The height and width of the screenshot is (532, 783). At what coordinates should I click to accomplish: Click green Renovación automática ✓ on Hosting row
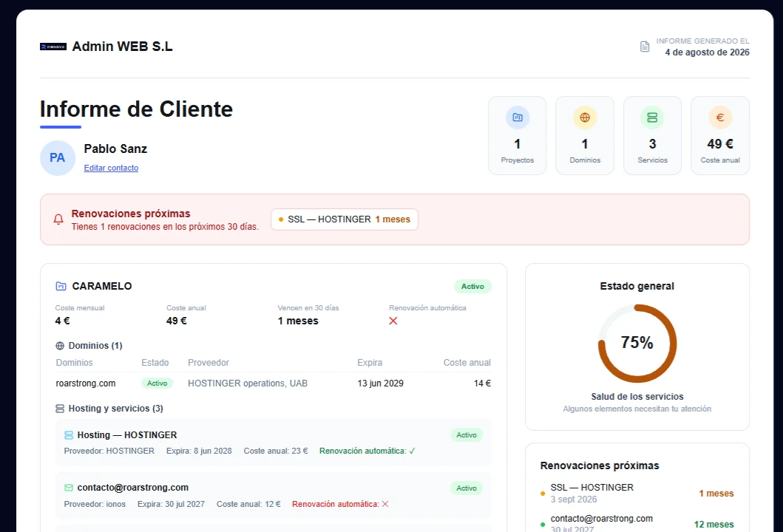367,451
